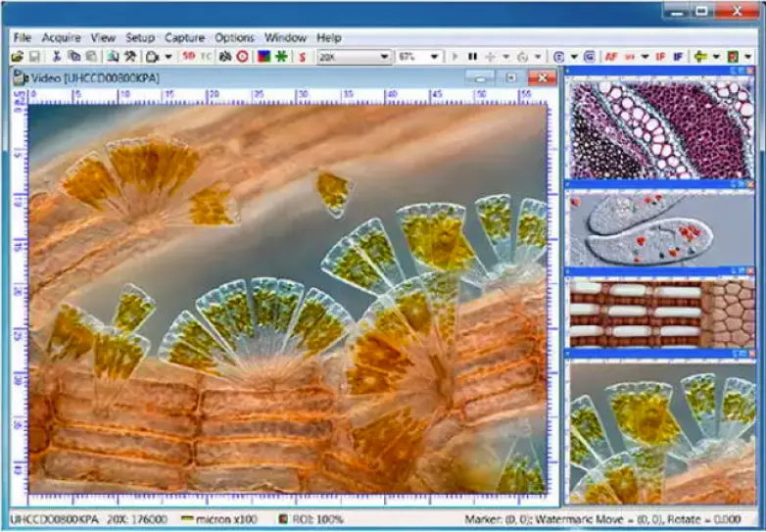Click the '20X: 176000' status text
The image size is (766, 532).
(137, 519)
